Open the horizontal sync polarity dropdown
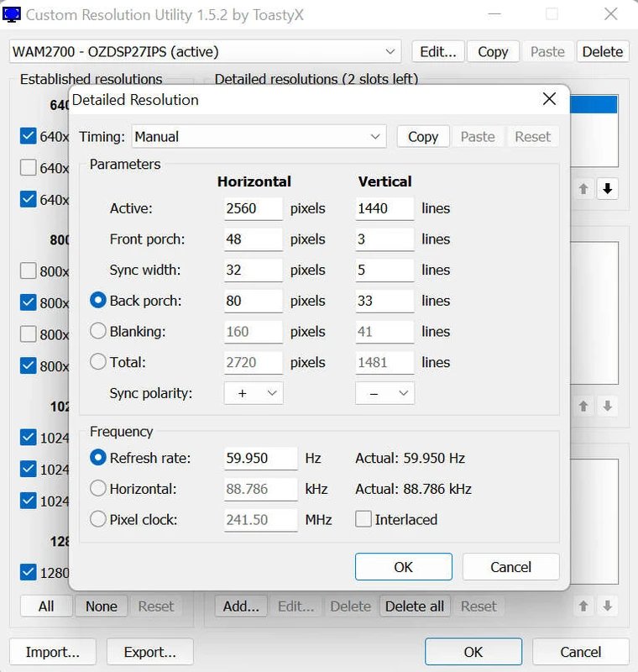Viewport: 638px width, 672px height. point(254,392)
